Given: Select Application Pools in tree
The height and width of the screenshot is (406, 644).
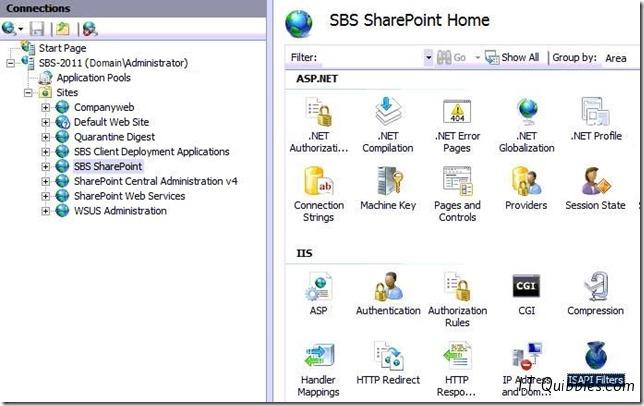Looking at the screenshot, I should coord(93,78).
